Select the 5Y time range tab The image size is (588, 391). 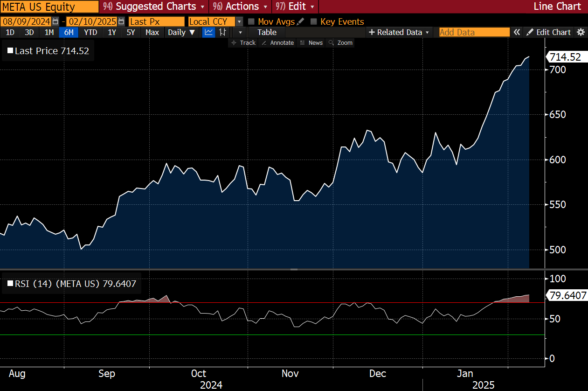coord(131,32)
